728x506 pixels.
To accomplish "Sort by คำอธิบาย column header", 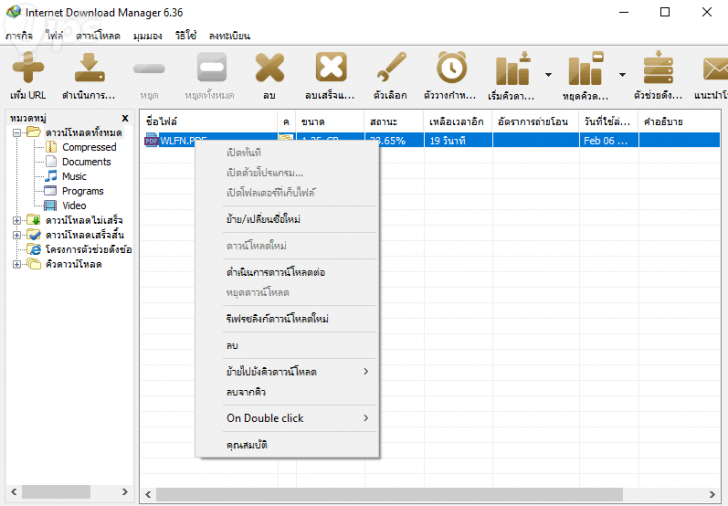I will point(680,122).
